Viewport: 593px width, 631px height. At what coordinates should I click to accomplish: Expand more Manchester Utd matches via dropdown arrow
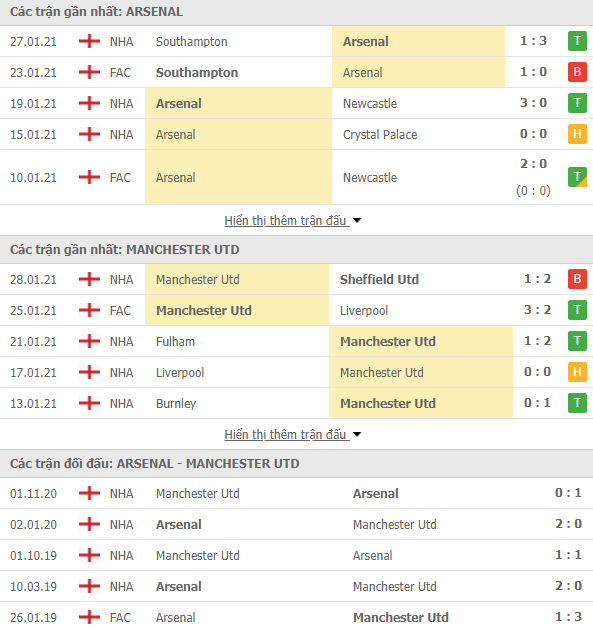click(x=357, y=435)
